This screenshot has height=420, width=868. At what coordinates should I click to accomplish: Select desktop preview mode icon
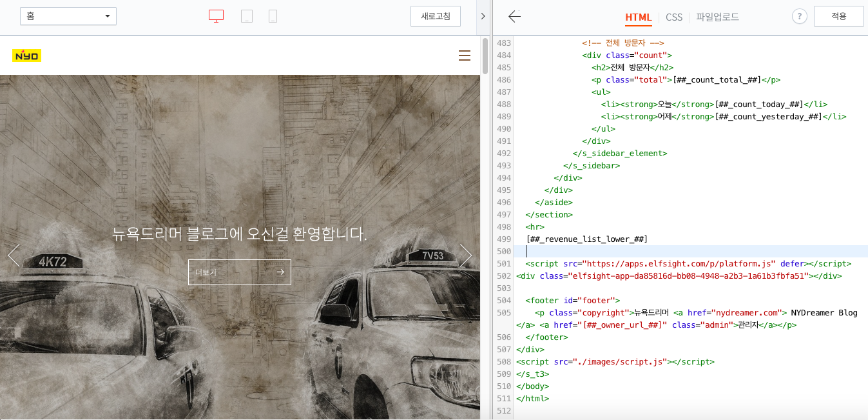217,16
